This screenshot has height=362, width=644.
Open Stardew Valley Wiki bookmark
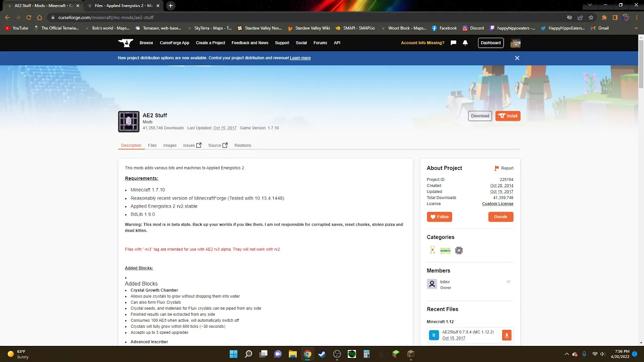click(308, 28)
